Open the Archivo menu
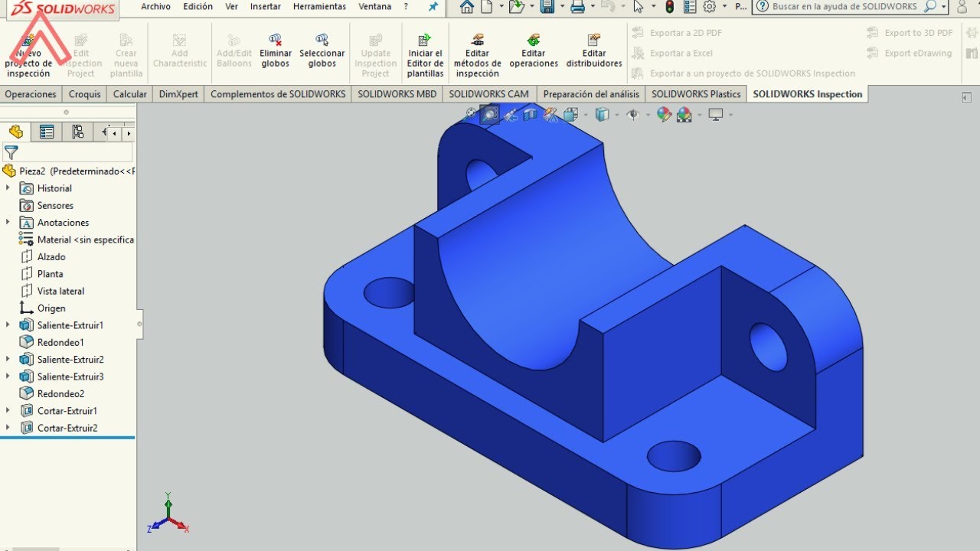This screenshot has width=980, height=551. click(156, 7)
